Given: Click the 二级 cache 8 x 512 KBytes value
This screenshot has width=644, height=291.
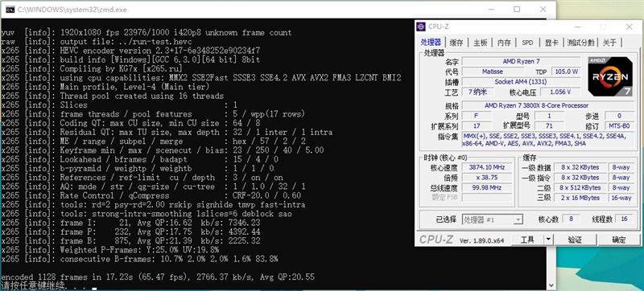Looking at the screenshot, I should click(579, 188).
